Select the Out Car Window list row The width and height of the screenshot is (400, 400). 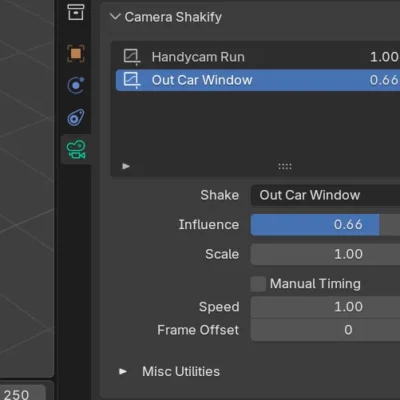tap(258, 80)
